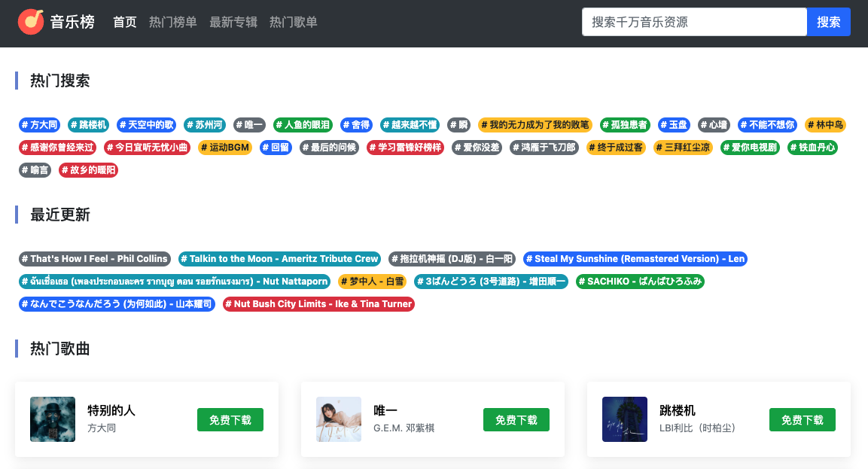Screen dimensions: 868x469
Task: Choose the 运动BGM tag
Action: [x=225, y=148]
